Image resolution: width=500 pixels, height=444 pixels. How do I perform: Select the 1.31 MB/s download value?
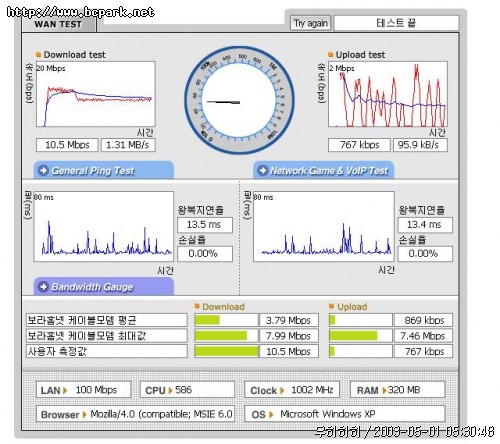point(128,145)
